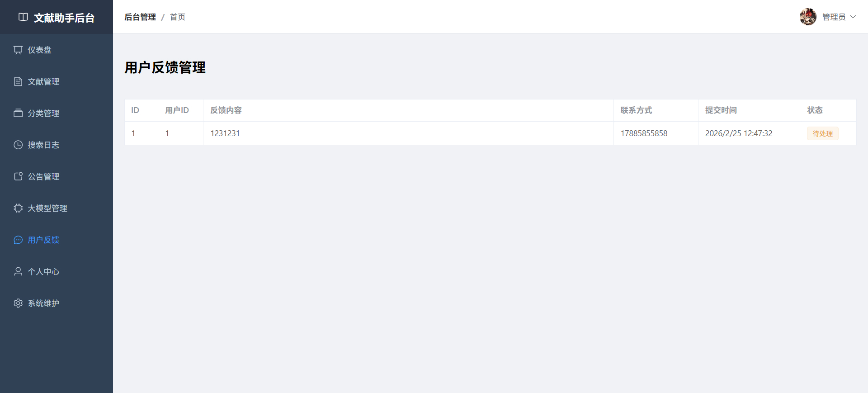Click the 提交时间 column header
The image size is (868, 393).
[x=721, y=110]
